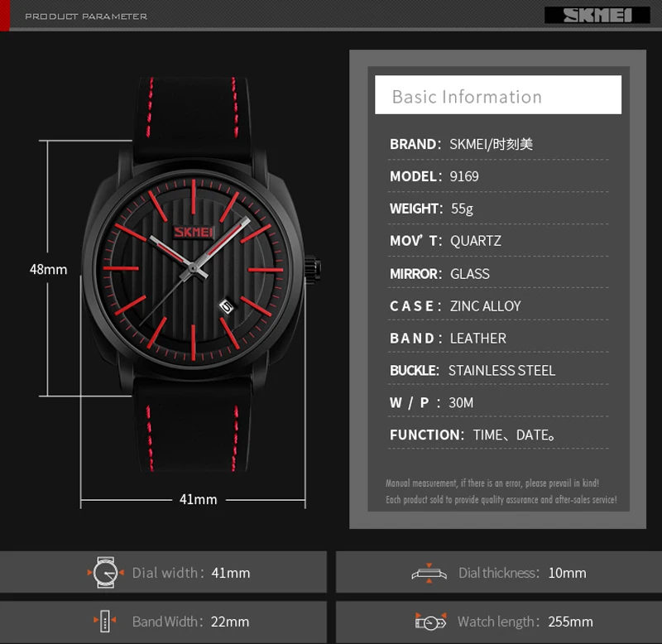Click the date window on watch dial
The height and width of the screenshot is (644, 662).
pyautogui.click(x=226, y=306)
